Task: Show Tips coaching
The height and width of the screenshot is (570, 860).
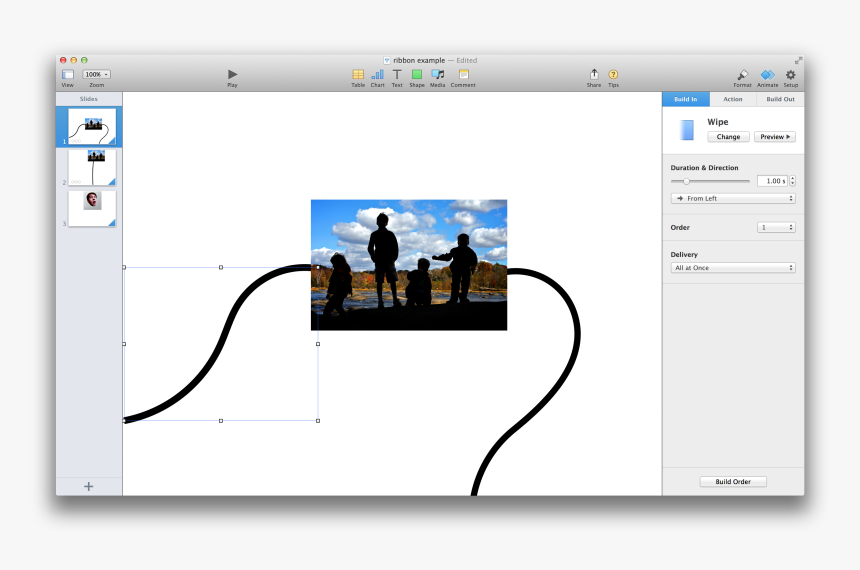Action: pyautogui.click(x=613, y=74)
